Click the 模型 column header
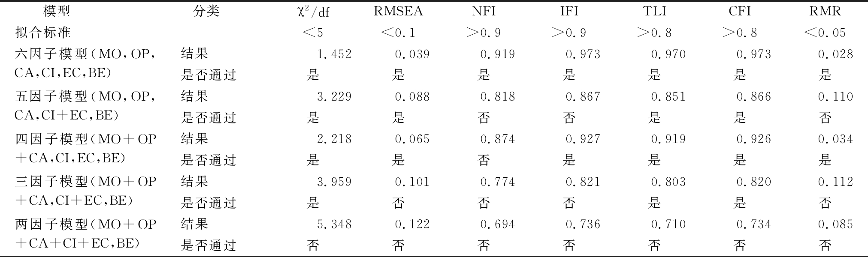Image resolution: width=868 pixels, height=257 pixels. [57, 12]
